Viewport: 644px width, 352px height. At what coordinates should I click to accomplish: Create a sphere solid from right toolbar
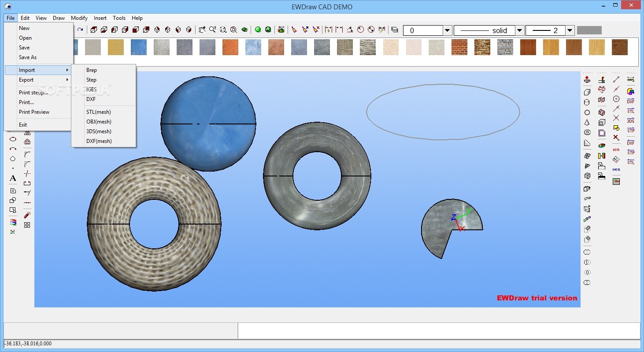pyautogui.click(x=587, y=112)
